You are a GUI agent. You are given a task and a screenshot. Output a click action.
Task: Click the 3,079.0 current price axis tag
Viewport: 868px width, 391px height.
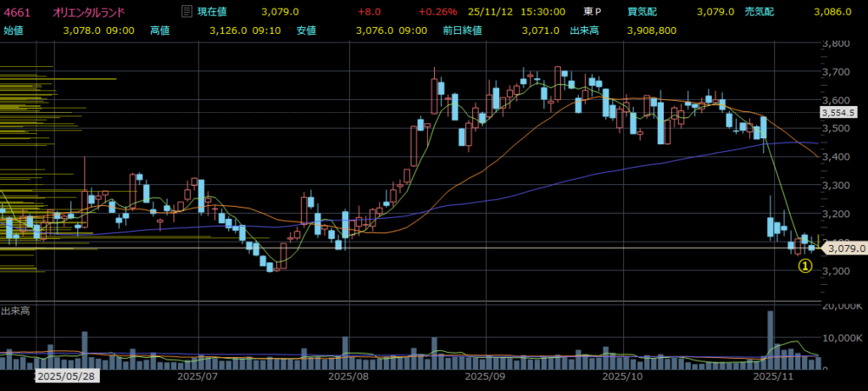844,249
